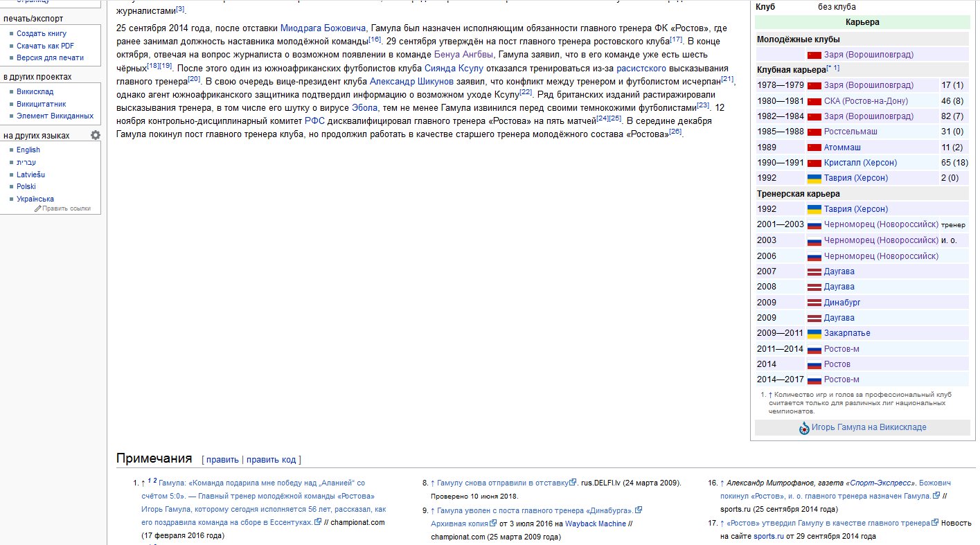This screenshot has width=980, height=545.
Task: Open Закарпатье club link in infobox
Action: [x=847, y=333]
